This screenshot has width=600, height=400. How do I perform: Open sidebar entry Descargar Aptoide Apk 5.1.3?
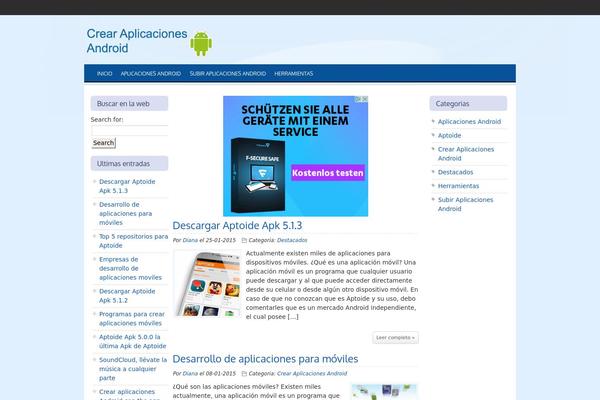[127, 186]
